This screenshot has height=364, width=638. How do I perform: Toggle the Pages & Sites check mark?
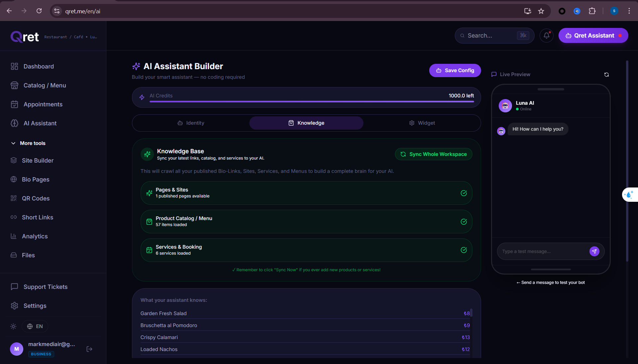pos(464,193)
